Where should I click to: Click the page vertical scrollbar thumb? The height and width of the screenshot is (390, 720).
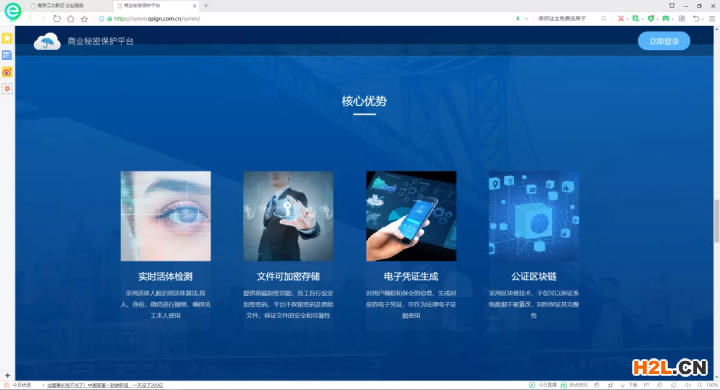[716, 220]
